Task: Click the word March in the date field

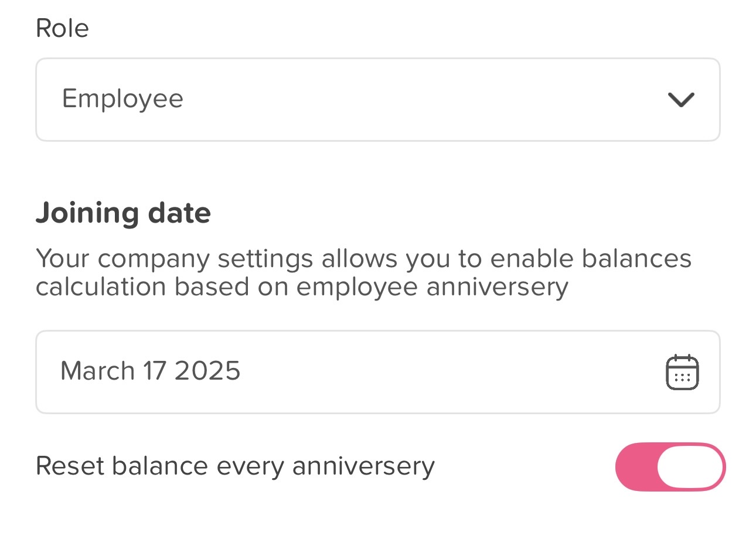Action: pos(97,371)
